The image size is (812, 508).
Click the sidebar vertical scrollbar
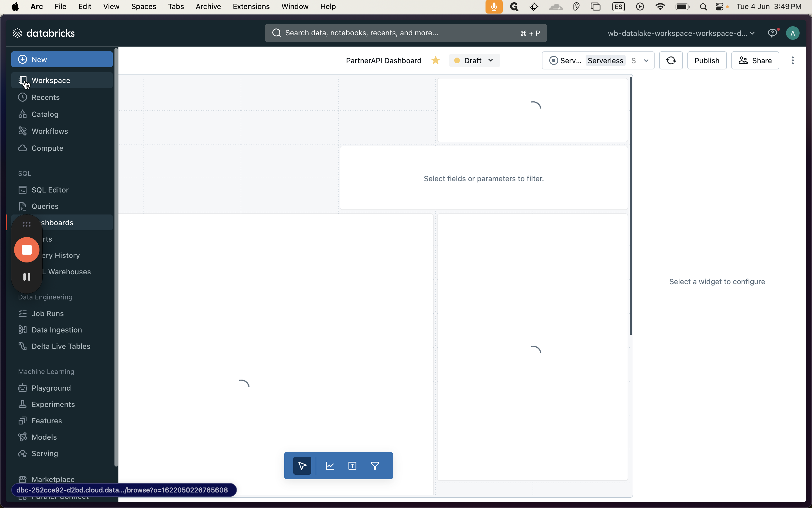(x=116, y=257)
